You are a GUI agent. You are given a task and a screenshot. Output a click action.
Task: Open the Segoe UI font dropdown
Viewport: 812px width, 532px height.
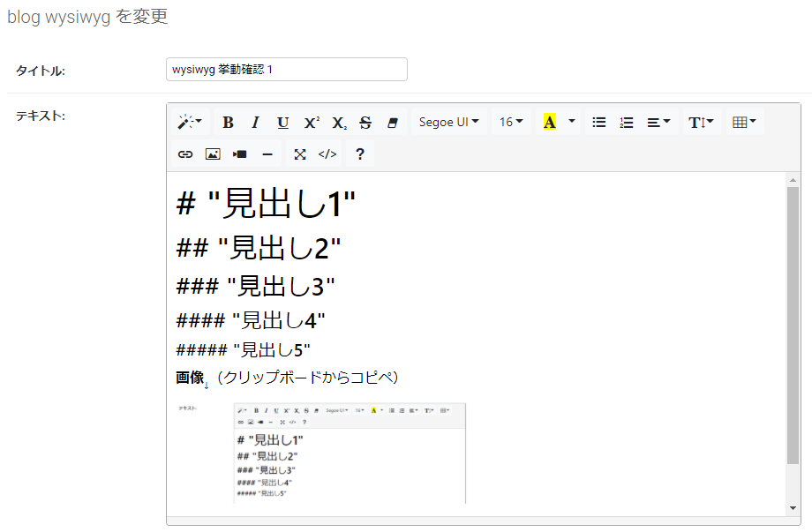(449, 122)
